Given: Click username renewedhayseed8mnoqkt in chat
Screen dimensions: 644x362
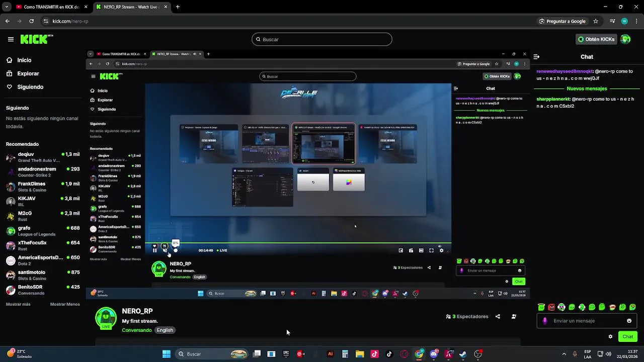Looking at the screenshot, I should tap(565, 71).
